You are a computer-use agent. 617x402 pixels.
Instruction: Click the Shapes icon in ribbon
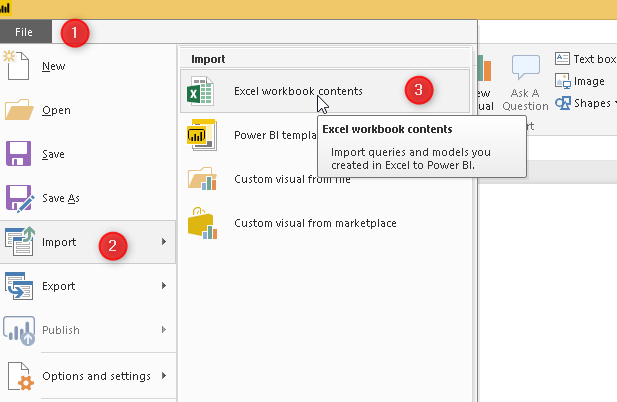(563, 103)
